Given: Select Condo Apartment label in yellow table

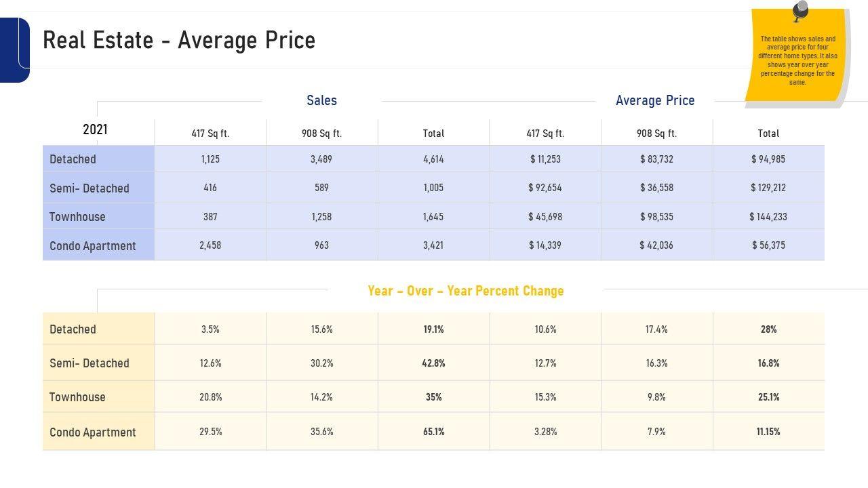Looking at the screenshot, I should [93, 432].
